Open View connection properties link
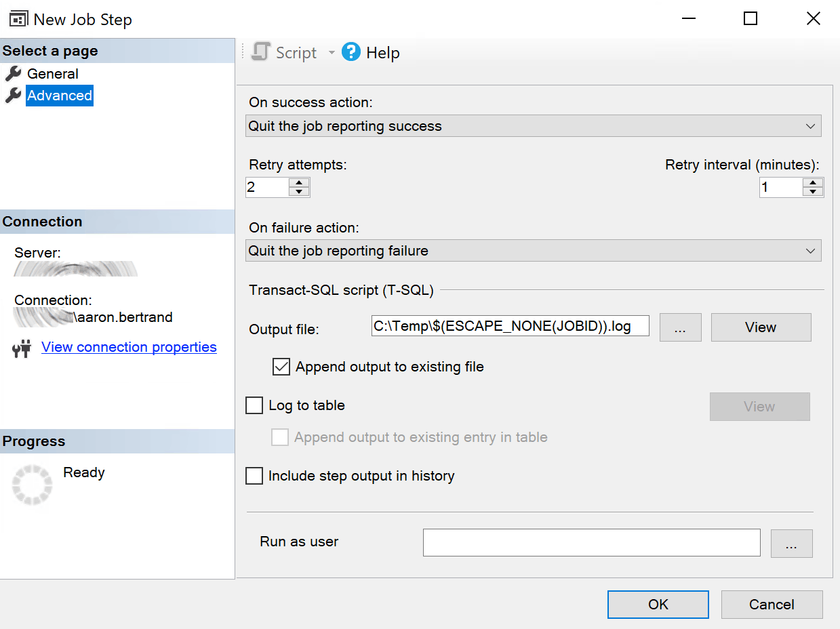The image size is (840, 629). coord(129,347)
